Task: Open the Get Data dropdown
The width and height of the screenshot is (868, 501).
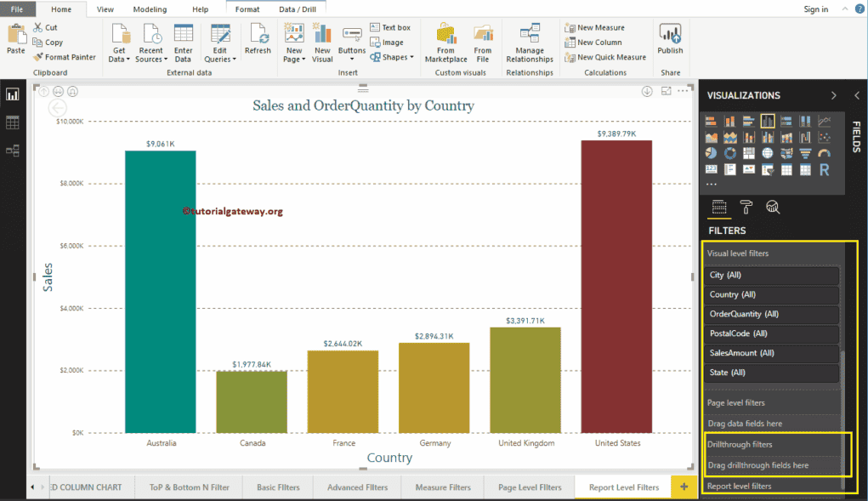Action: tap(120, 59)
